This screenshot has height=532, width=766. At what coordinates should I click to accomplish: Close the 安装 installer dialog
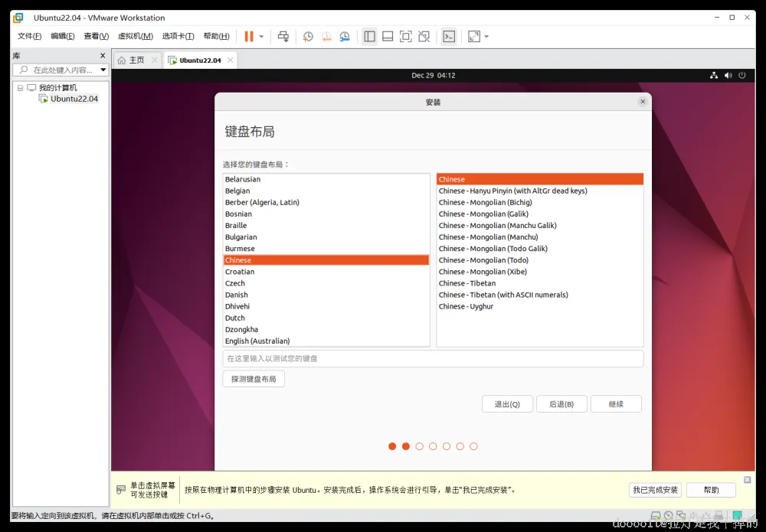point(643,102)
